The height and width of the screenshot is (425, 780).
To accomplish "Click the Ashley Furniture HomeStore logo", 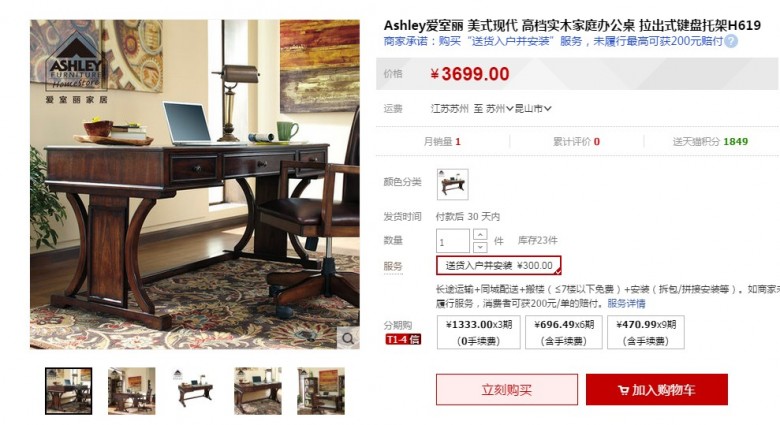I will [77, 64].
